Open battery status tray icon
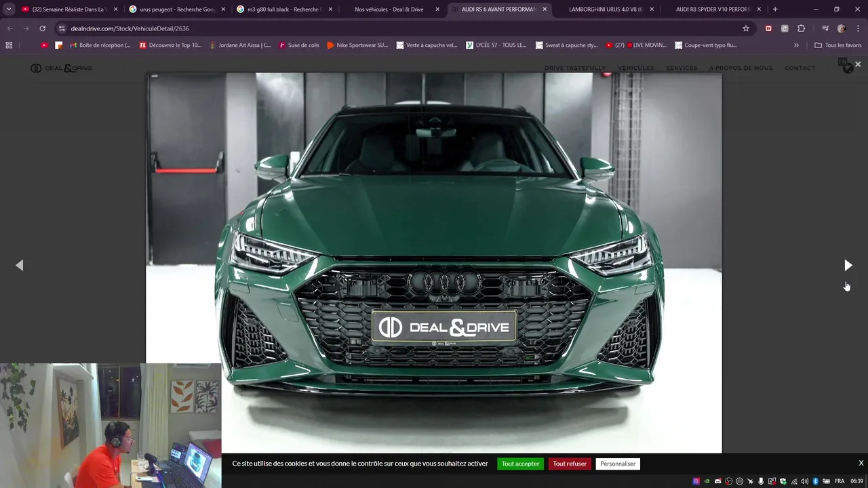Viewport: 868px width, 488px height. click(827, 481)
